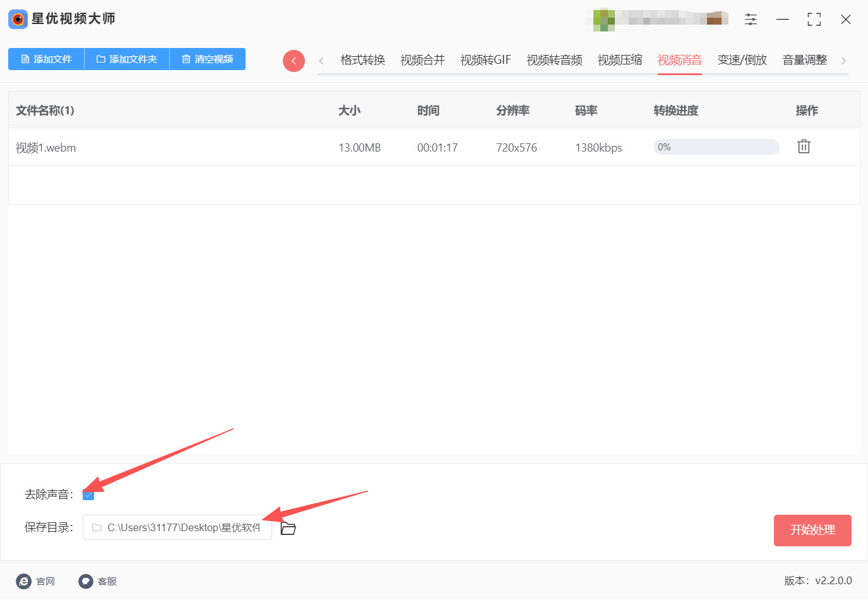Click the 版本: v2.2.0.0 version text
Viewport: 868px width, 600px height.
click(x=818, y=580)
